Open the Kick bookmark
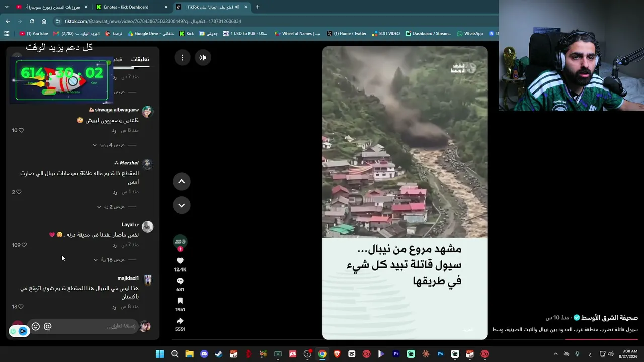This screenshot has width=644, height=362. click(187, 34)
